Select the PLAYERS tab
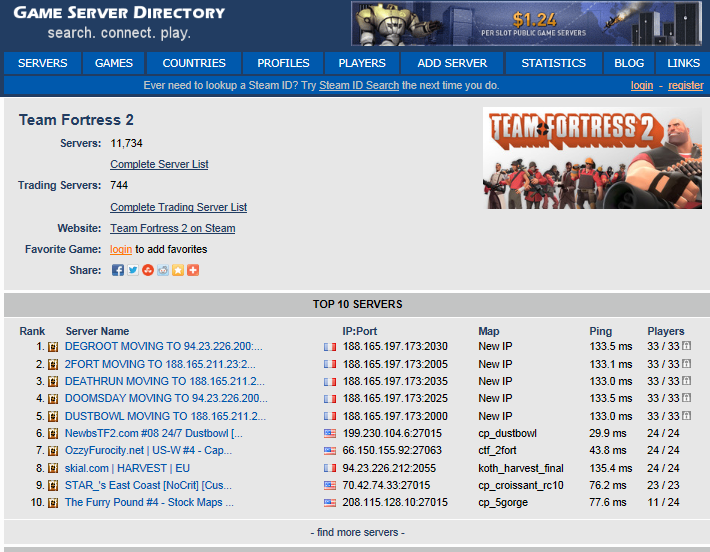710x552 pixels. point(362,63)
